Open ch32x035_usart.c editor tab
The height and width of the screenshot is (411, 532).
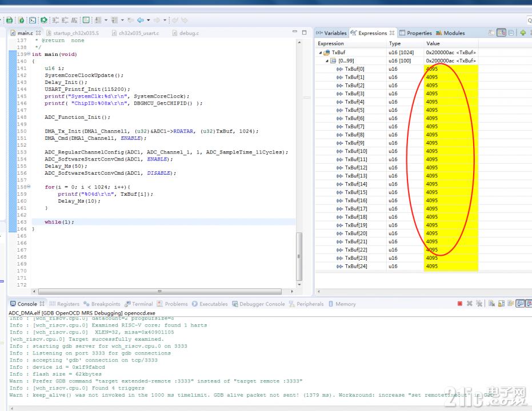pos(135,33)
